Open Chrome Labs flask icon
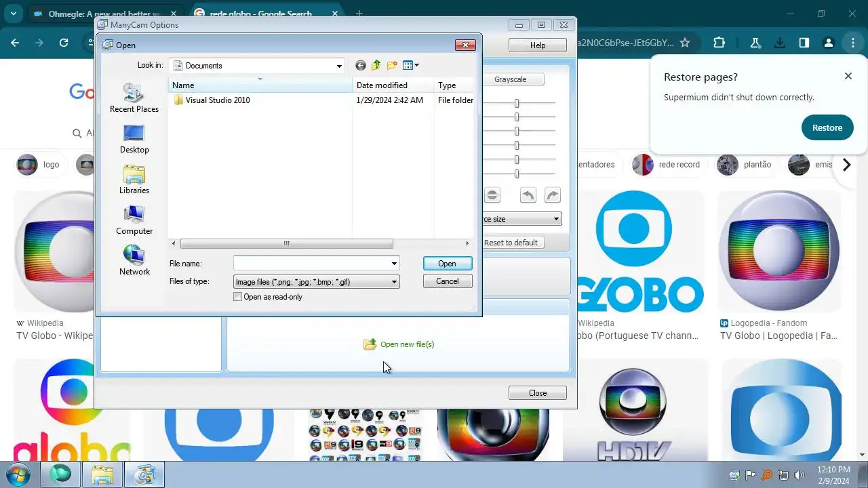The width and height of the screenshot is (868, 488). pyautogui.click(x=755, y=43)
